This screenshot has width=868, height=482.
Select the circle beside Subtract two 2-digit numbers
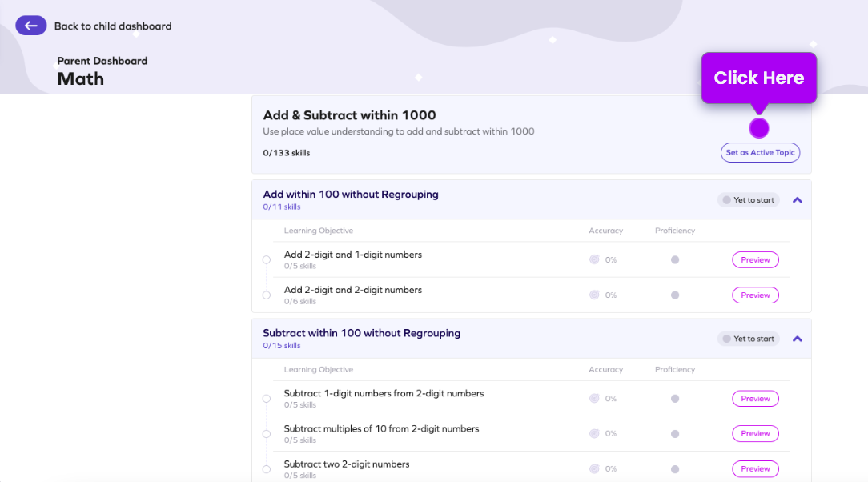pos(267,469)
